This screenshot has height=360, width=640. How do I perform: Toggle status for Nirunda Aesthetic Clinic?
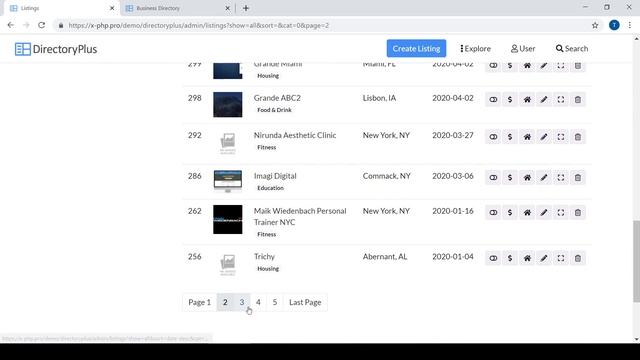pos(493,137)
